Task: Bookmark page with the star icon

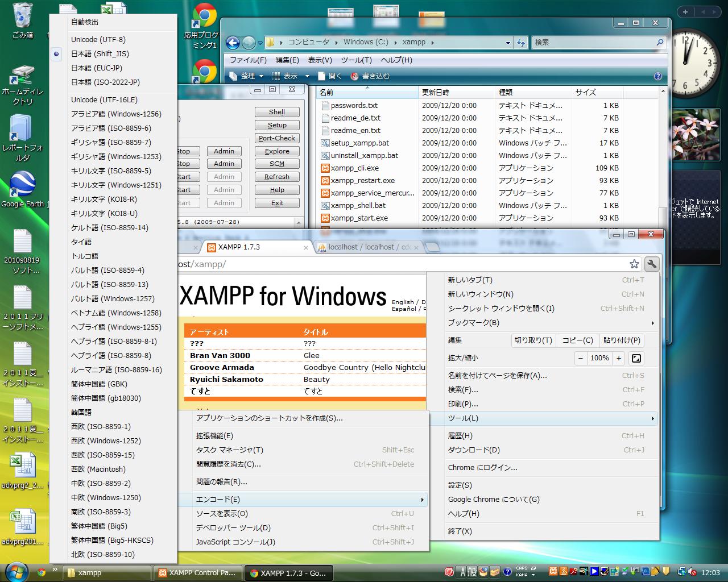Action: [x=634, y=264]
